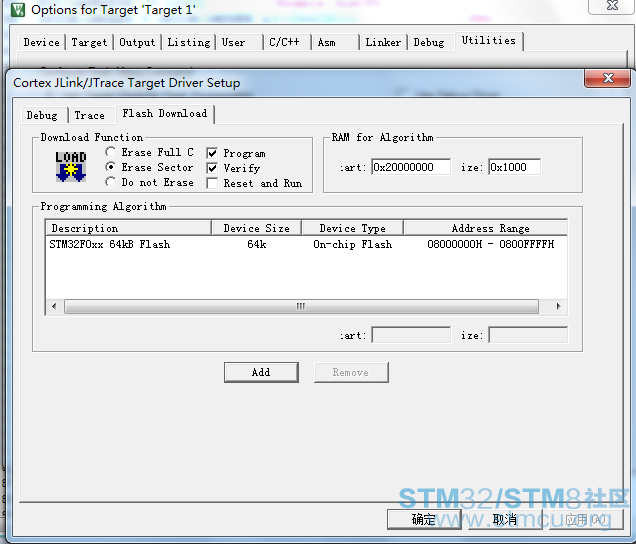This screenshot has width=636, height=544.
Task: Click the disabled Remove button
Action: tap(351, 372)
